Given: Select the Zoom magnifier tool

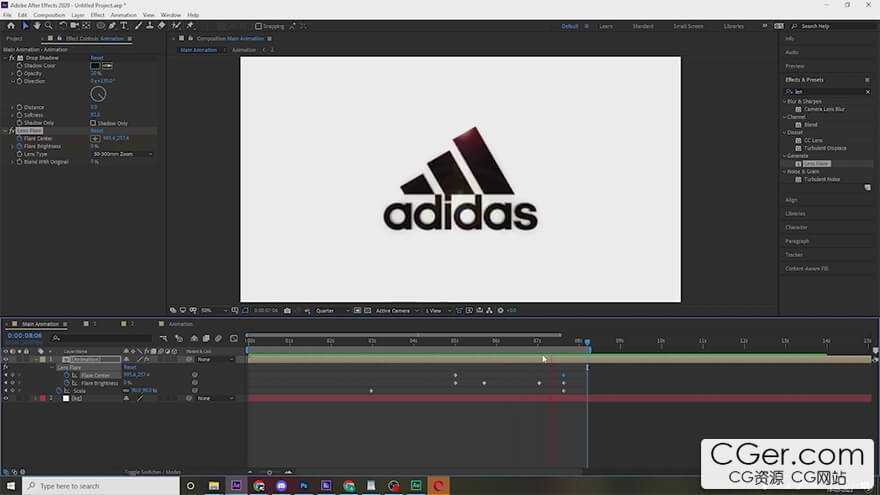Looking at the screenshot, I should 49,26.
